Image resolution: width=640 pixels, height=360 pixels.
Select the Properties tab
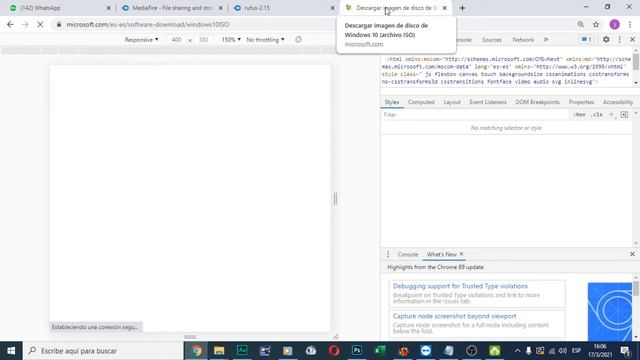click(581, 102)
